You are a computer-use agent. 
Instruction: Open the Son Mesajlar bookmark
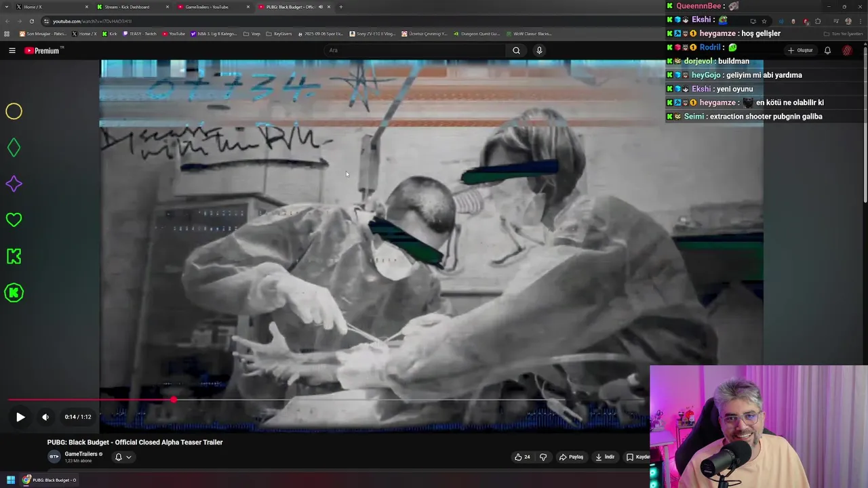43,33
